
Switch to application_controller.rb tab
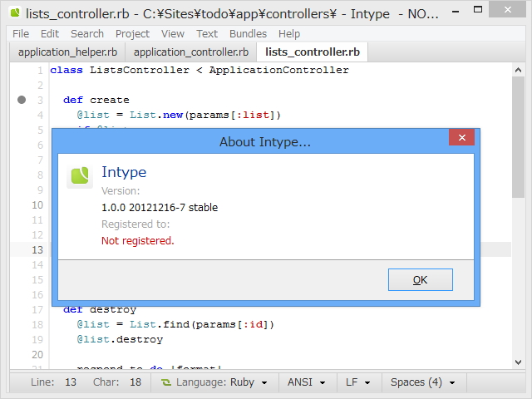pos(191,52)
